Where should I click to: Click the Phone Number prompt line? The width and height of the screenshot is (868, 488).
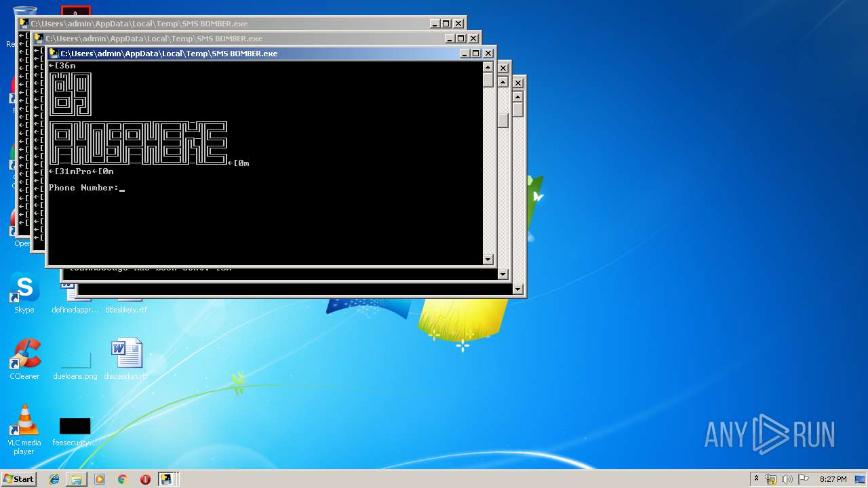click(87, 188)
